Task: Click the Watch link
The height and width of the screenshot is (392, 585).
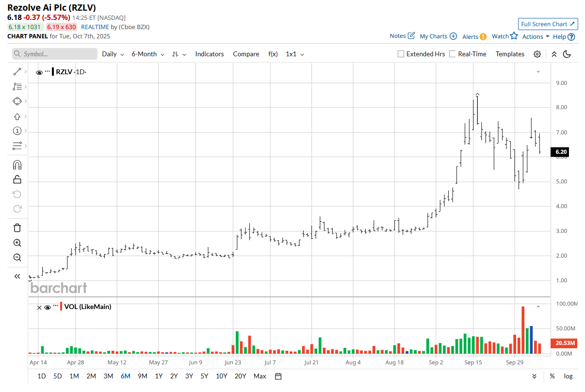Action: tap(500, 36)
